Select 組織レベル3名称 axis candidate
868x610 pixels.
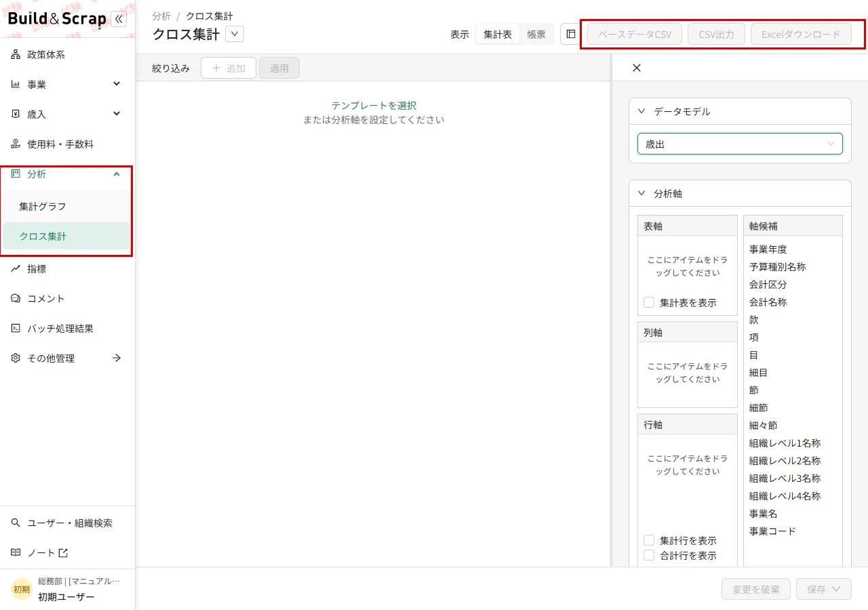pos(785,479)
